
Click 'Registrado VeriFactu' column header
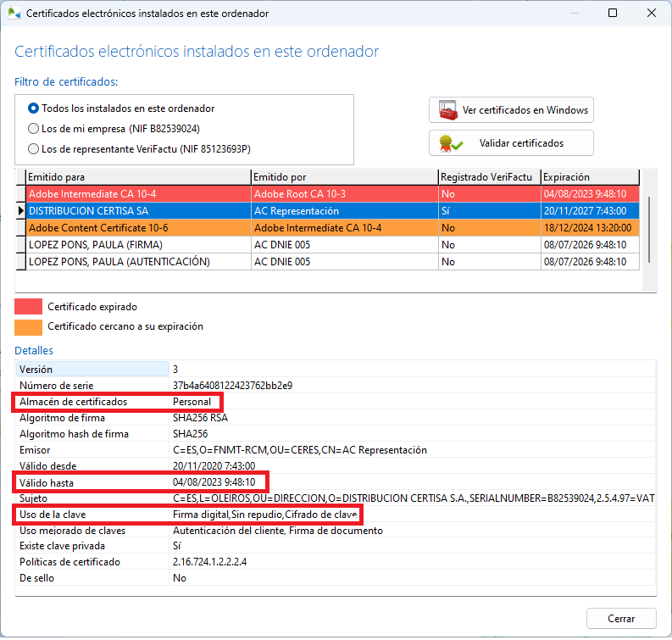click(x=490, y=177)
